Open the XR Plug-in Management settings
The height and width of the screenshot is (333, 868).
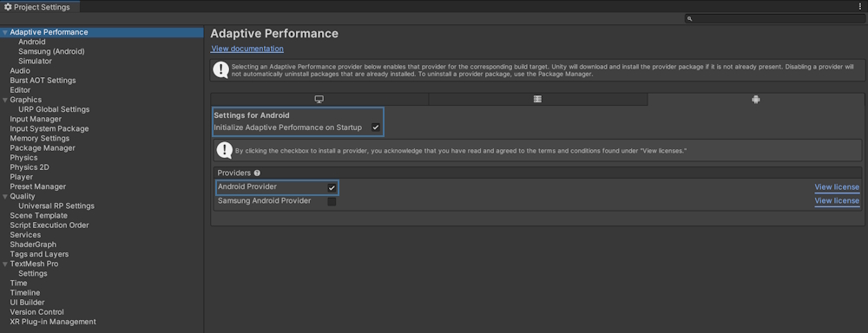pyautogui.click(x=53, y=322)
